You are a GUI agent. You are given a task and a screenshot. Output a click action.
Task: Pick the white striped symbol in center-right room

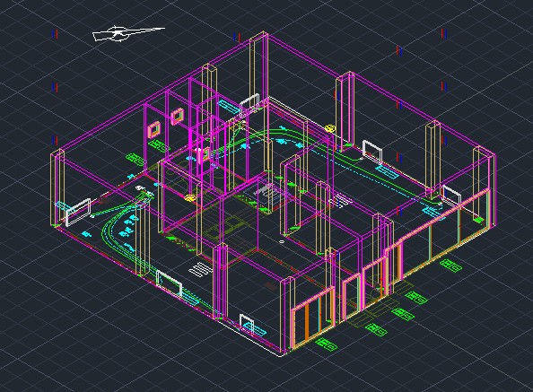[x=341, y=200]
